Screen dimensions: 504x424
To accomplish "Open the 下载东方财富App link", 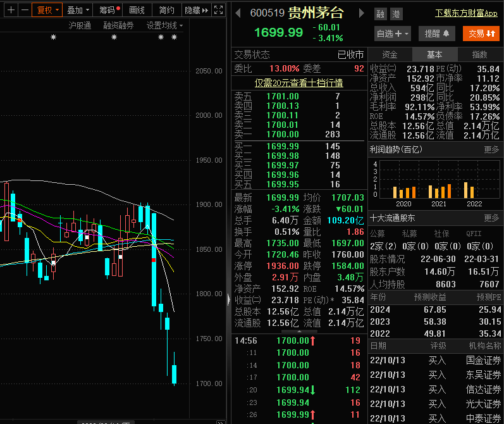I will click(x=466, y=13).
